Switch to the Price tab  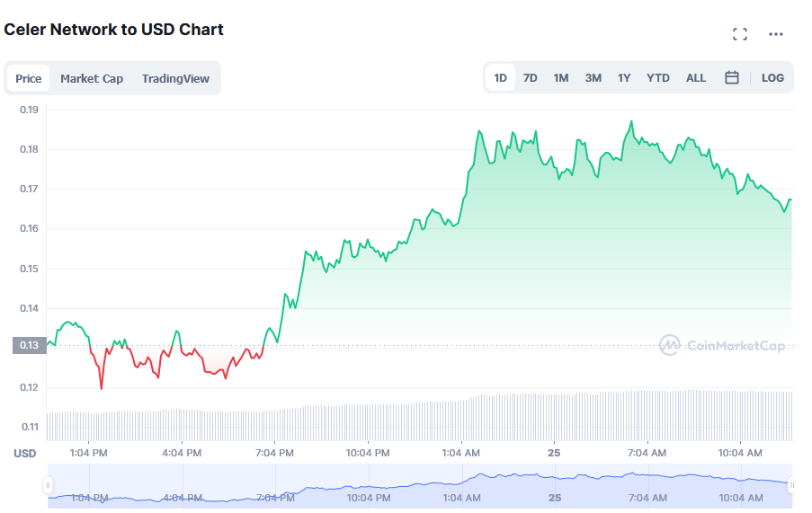(29, 78)
